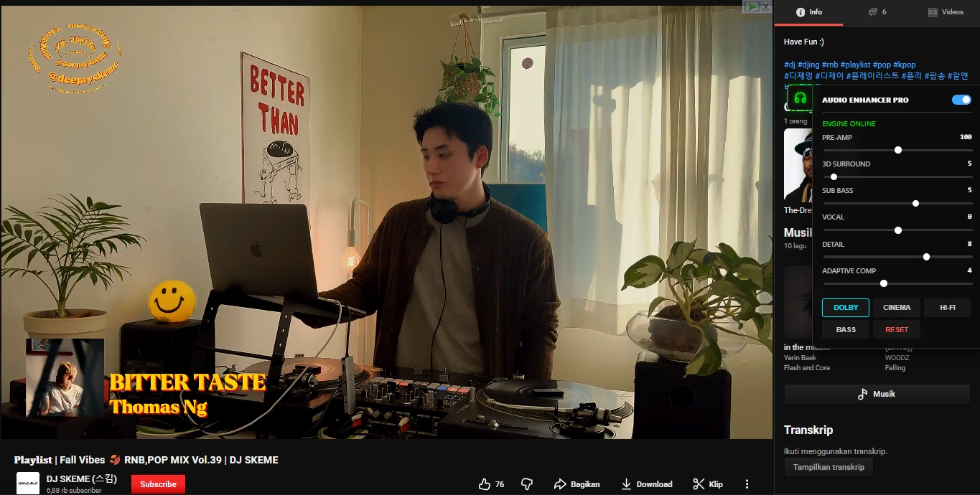This screenshot has height=495, width=980.
Task: Click the chat bubble icon showing 6
Action: (872, 12)
